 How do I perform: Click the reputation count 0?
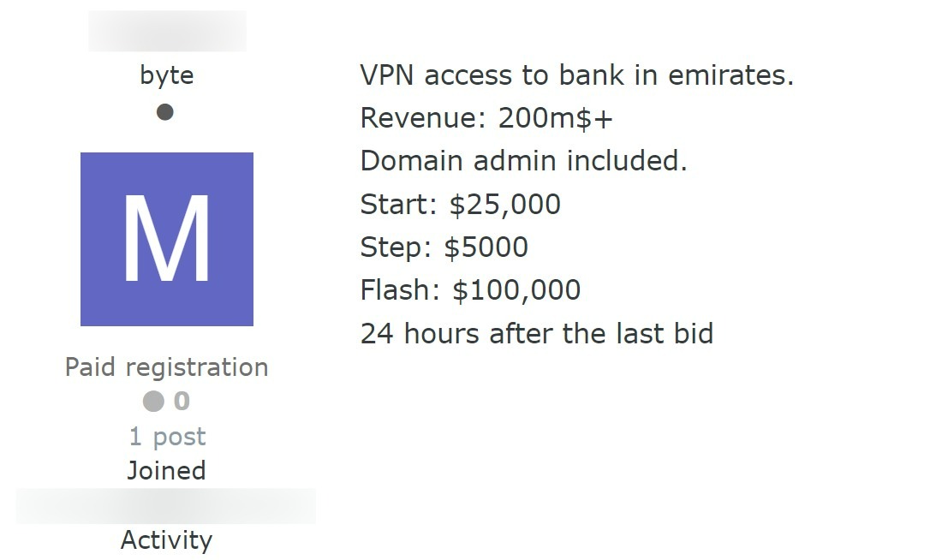click(x=182, y=401)
